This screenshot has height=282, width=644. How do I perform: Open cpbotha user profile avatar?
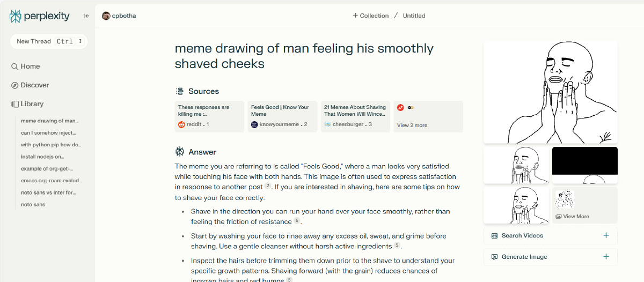(x=106, y=16)
